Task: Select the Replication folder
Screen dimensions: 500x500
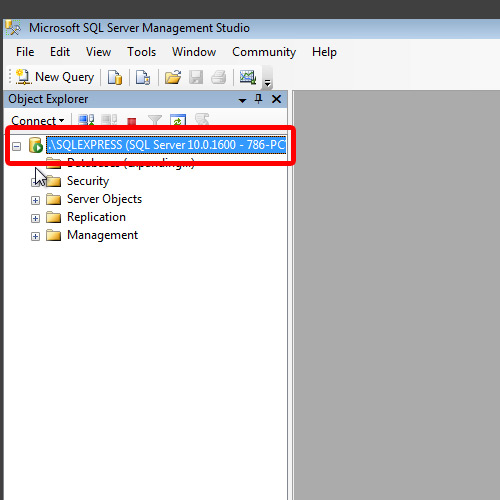Action: [96, 217]
